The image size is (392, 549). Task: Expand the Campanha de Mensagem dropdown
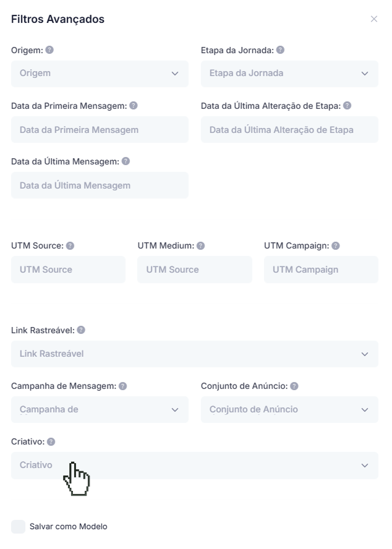click(100, 410)
